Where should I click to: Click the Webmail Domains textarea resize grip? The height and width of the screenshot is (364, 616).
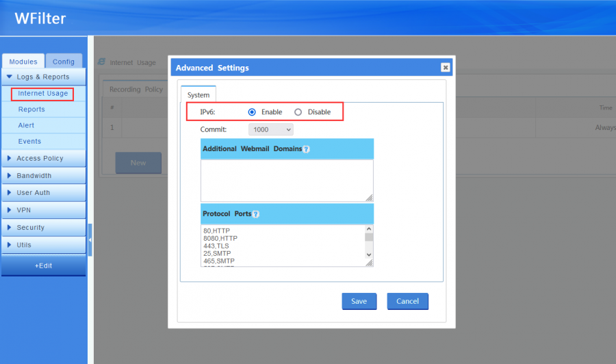click(x=370, y=198)
